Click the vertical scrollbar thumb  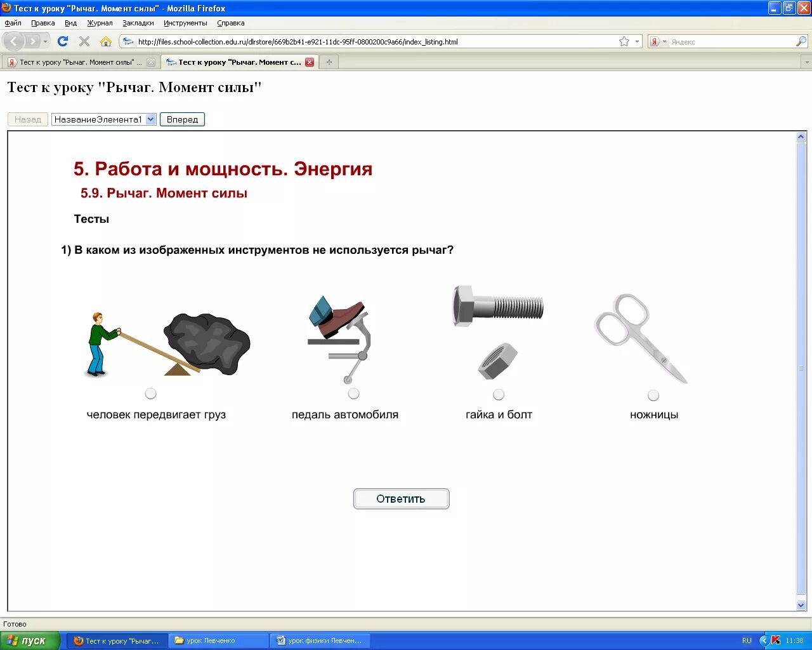click(x=801, y=369)
